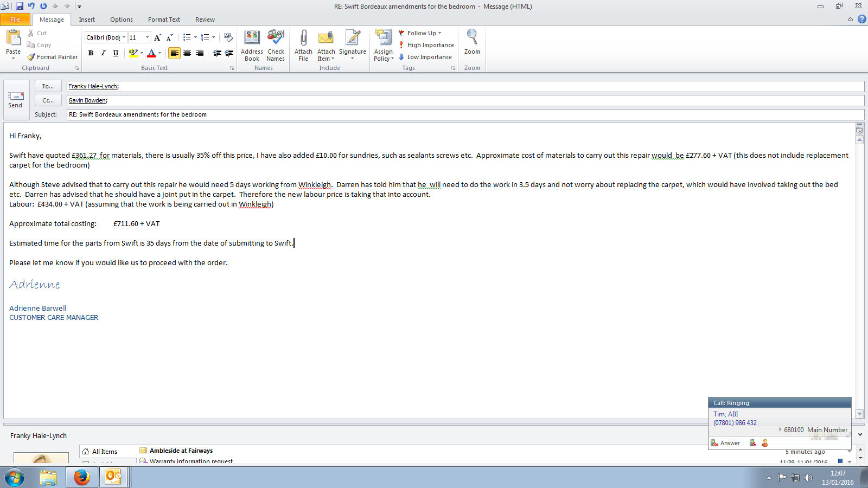Apply the red font color
Viewport: 868px width, 488px height.
click(x=151, y=53)
